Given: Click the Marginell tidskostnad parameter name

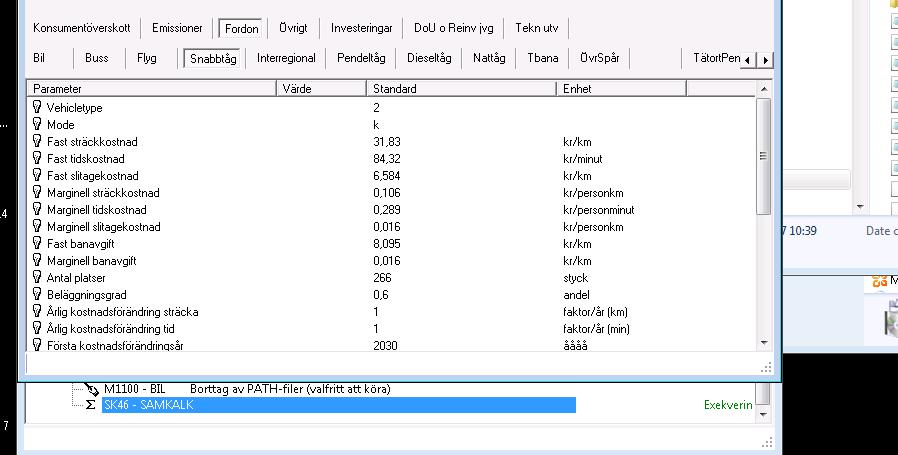Looking at the screenshot, I should click(96, 210).
